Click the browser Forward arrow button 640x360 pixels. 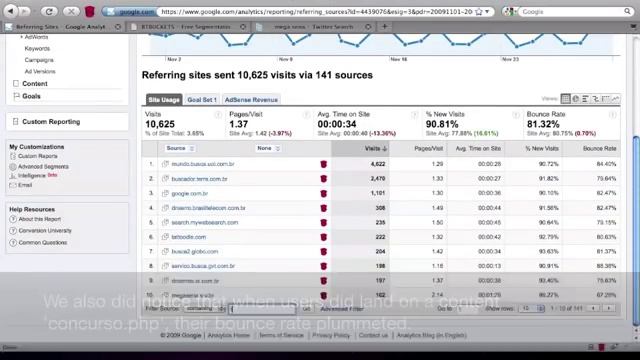click(x=24, y=11)
